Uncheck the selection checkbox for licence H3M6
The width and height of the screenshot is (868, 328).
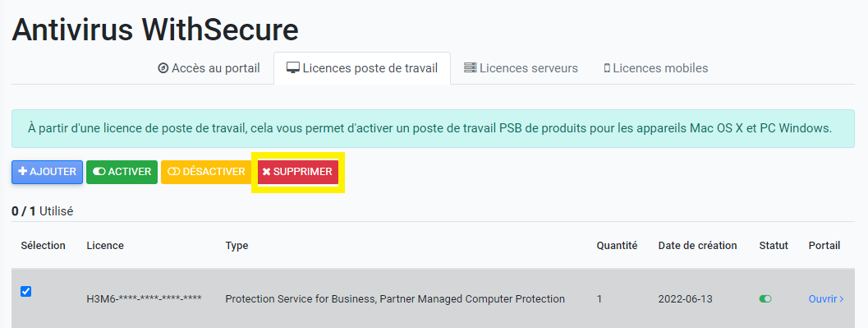[x=25, y=292]
